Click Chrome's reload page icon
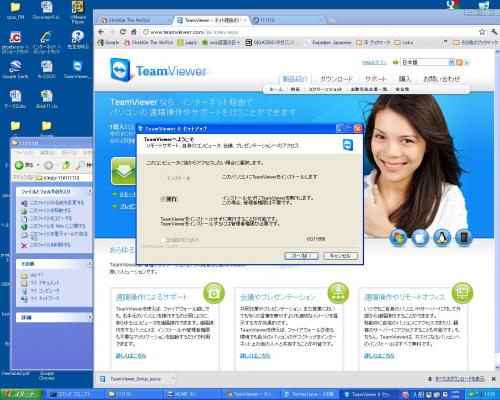The image size is (500, 400). click(x=123, y=32)
